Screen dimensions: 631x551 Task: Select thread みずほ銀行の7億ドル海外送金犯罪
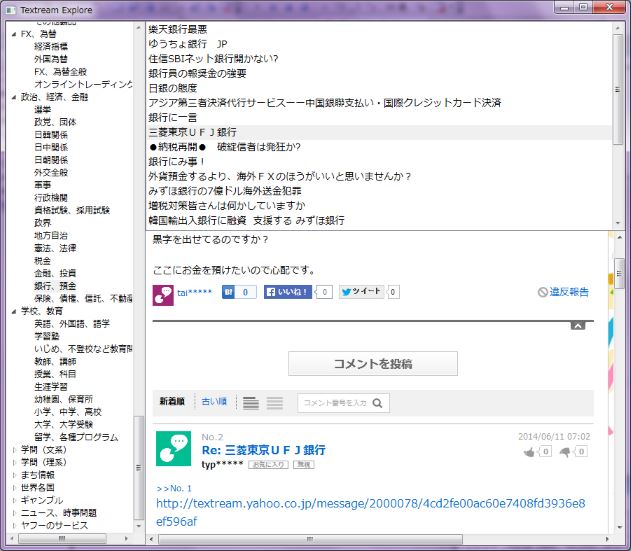pyautogui.click(x=225, y=191)
